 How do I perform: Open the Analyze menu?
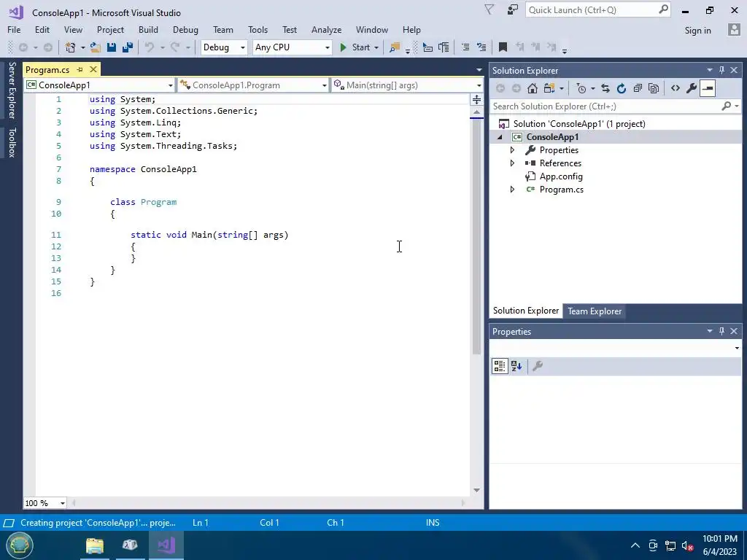326,29
